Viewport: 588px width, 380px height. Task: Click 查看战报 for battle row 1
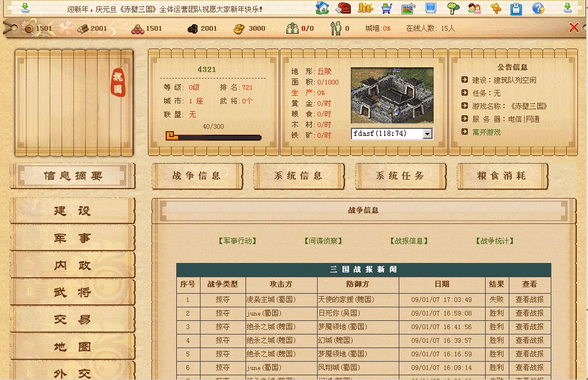[529, 300]
